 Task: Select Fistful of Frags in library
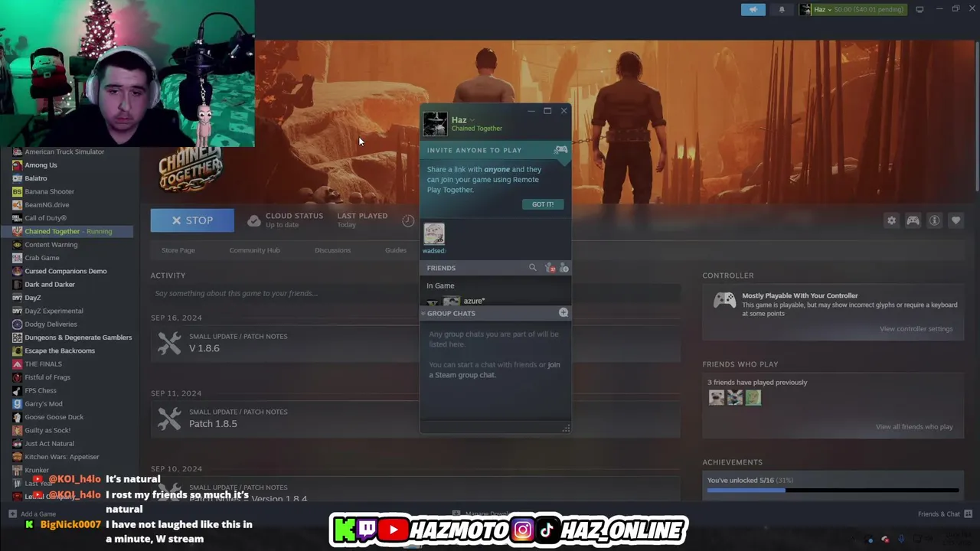(47, 377)
